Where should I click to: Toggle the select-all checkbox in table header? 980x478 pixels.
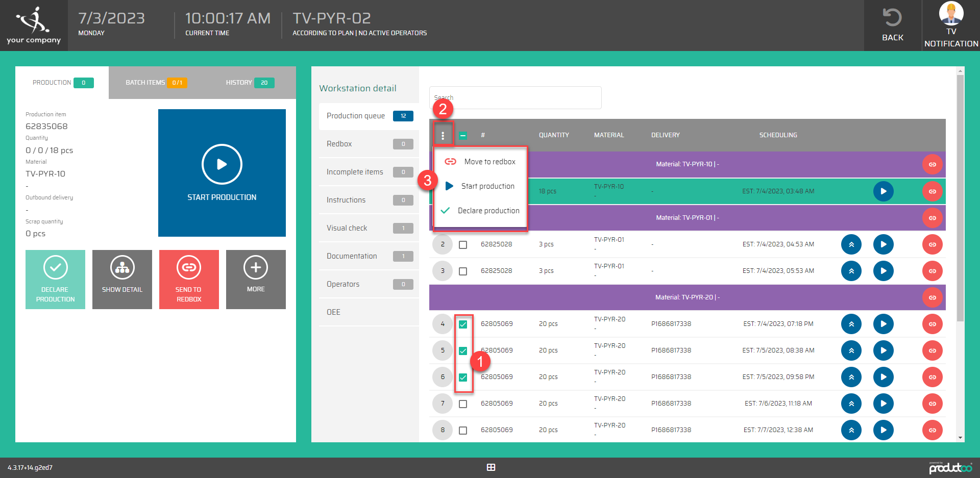click(463, 135)
